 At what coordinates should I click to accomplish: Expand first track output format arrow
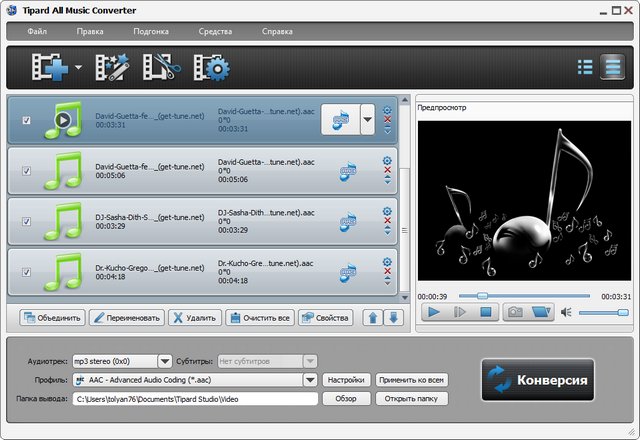point(367,120)
